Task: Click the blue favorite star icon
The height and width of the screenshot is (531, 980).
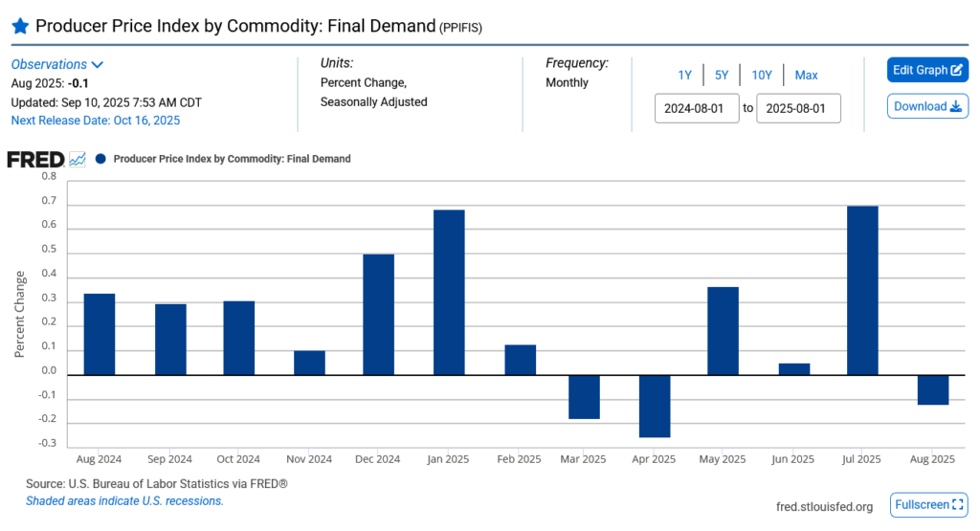Action: [20, 27]
